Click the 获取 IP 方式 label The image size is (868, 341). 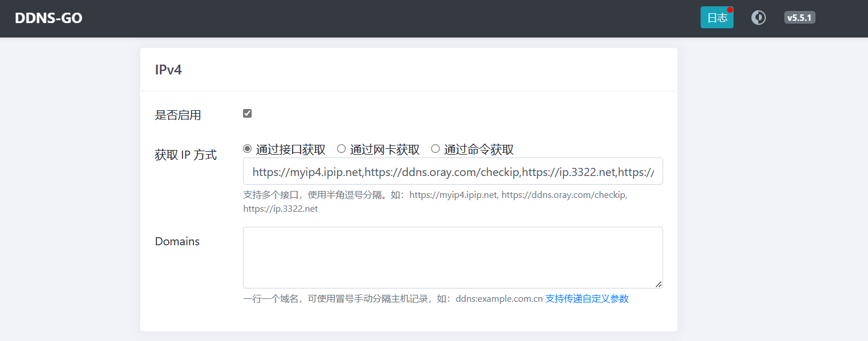tap(186, 155)
